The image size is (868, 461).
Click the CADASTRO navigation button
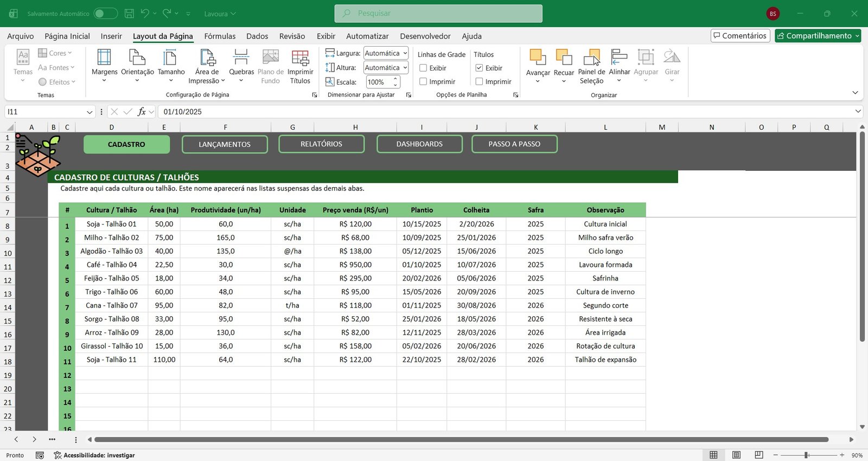pos(126,144)
